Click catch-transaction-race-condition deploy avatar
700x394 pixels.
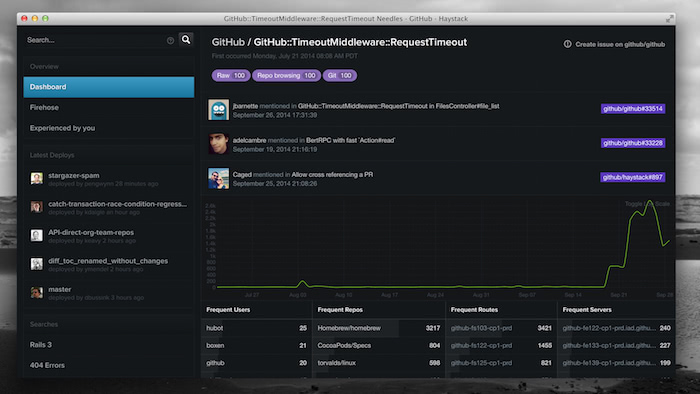click(37, 207)
